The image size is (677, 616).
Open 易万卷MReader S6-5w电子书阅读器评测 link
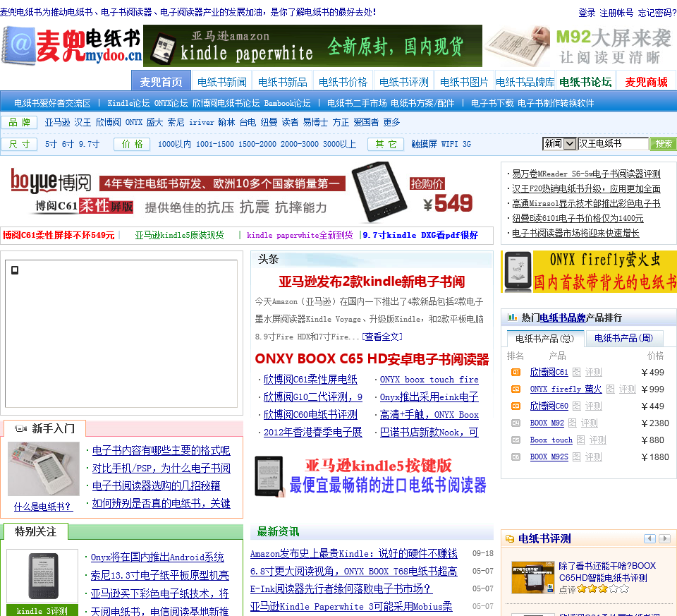point(586,174)
